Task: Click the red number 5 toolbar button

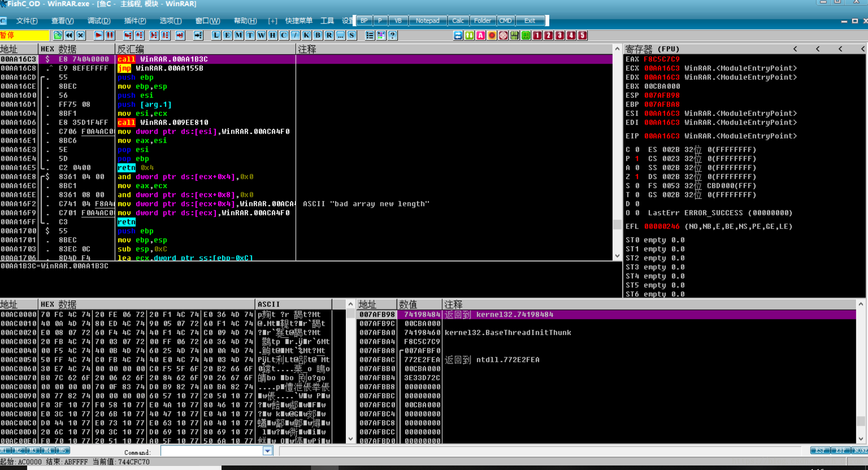Action: point(582,35)
